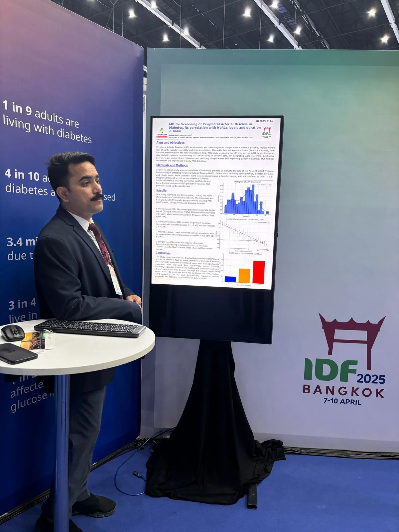
Task: Open the 'Aims and objectives' heading
Action: tap(170, 143)
